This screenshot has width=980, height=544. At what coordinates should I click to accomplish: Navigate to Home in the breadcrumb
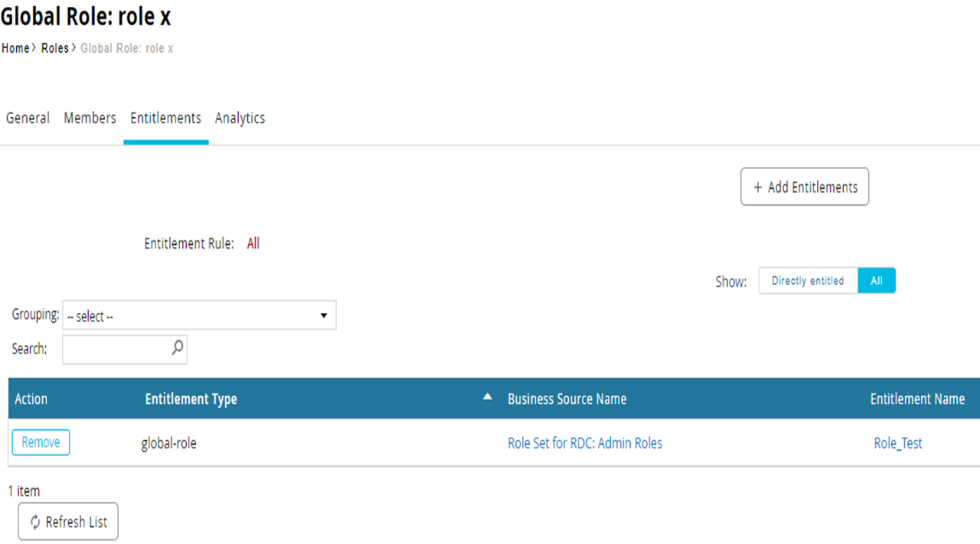[x=15, y=48]
